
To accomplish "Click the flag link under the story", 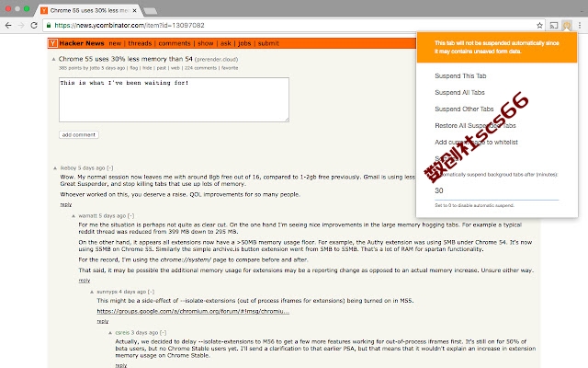I will point(134,68).
